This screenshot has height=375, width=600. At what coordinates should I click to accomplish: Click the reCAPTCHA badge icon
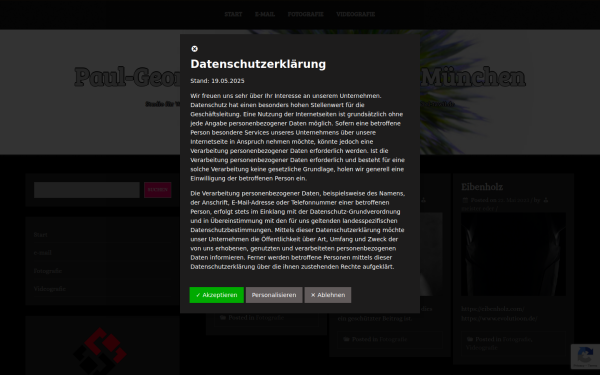tap(585, 356)
